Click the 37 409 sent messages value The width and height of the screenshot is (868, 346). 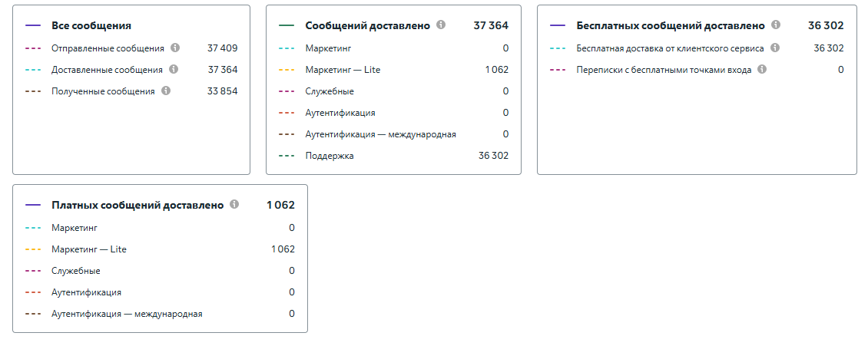pyautogui.click(x=222, y=48)
